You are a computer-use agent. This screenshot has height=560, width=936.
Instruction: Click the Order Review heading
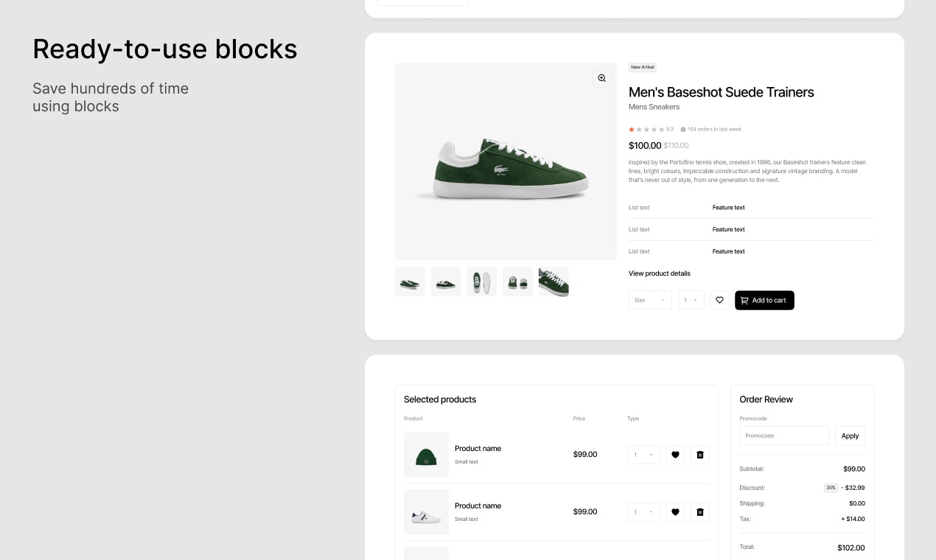[x=766, y=399]
